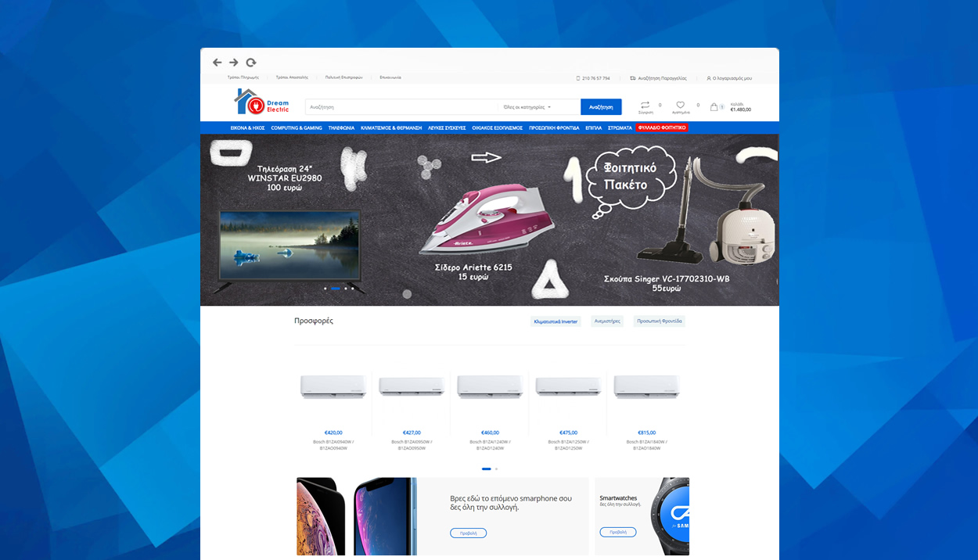Open the ΕΙΚΟΝΑ & ΗΧΟΣ menu
This screenshot has width=978, height=560.
(x=247, y=127)
